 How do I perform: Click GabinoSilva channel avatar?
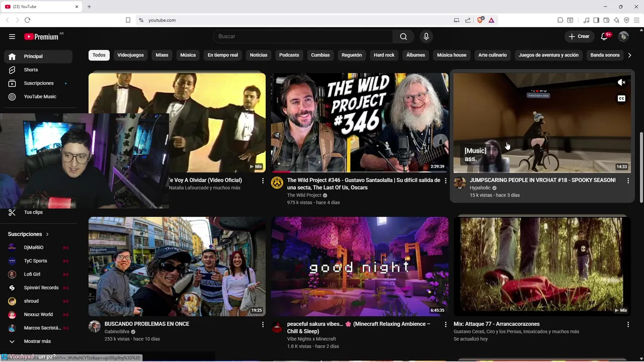point(95,326)
